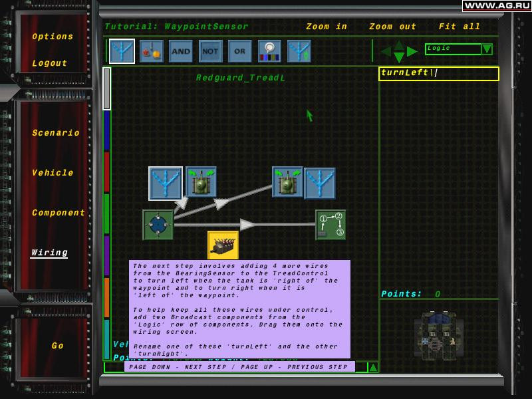This screenshot has height=399, width=532.
Task: Select the white-outlined Broadcast component on the canvas
Action: coord(166,184)
